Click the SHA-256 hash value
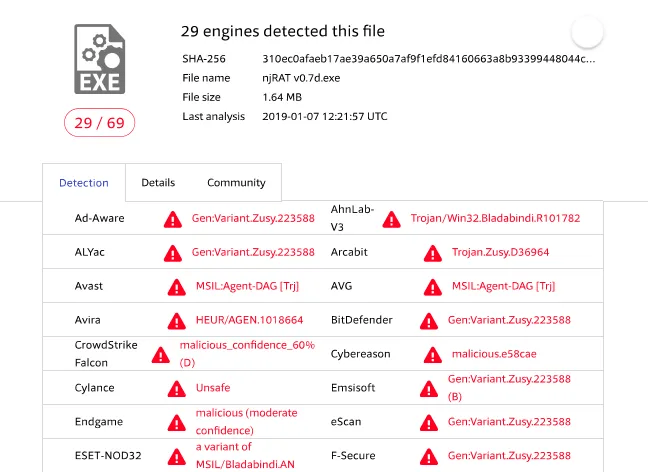The height and width of the screenshot is (472, 648). click(428, 59)
